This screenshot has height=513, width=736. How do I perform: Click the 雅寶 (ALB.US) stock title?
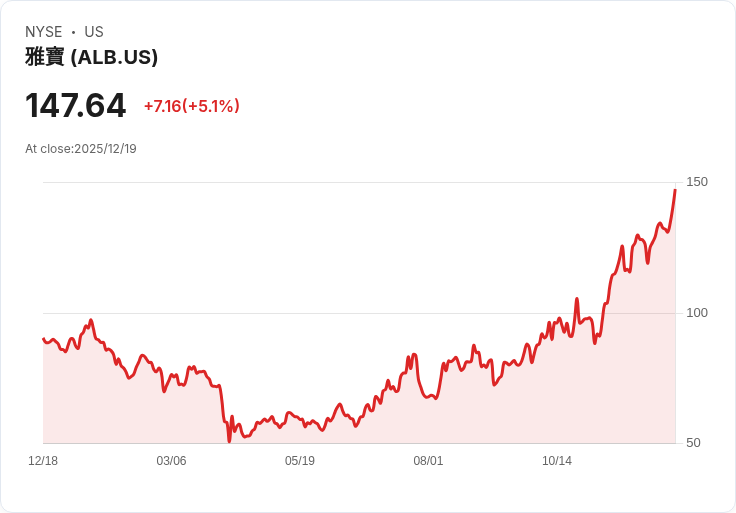(x=91, y=58)
